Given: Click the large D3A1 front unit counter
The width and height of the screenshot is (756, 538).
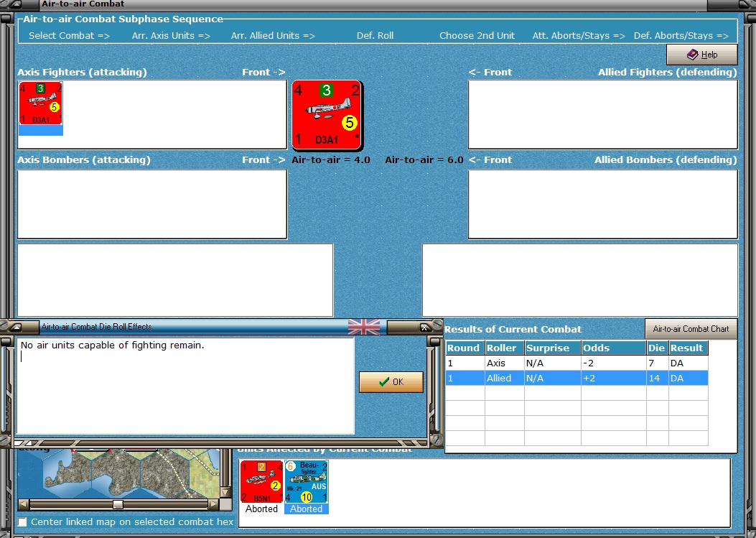Looking at the screenshot, I should 327,116.
